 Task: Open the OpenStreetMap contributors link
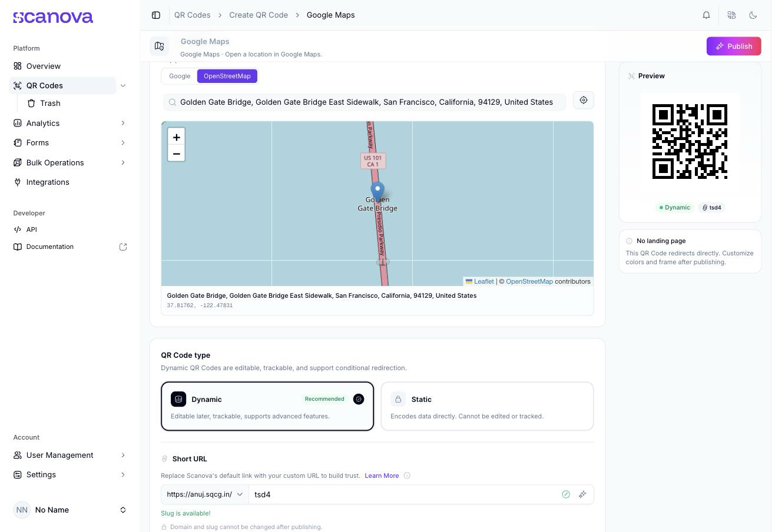[529, 281]
